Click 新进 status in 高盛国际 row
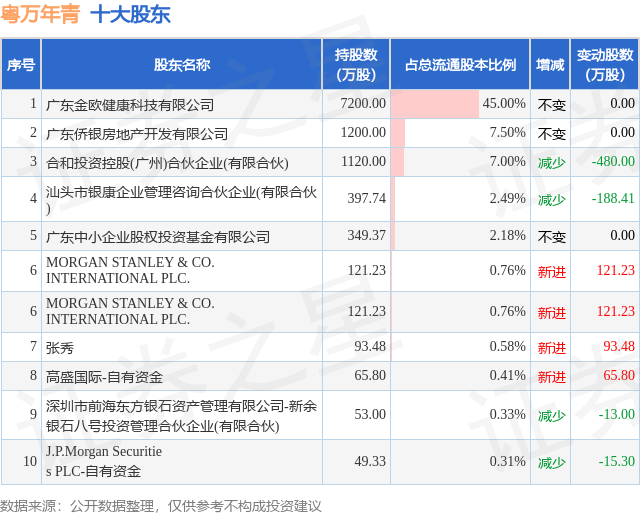 (551, 377)
